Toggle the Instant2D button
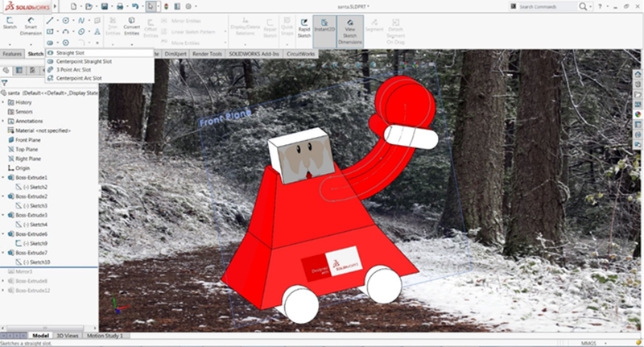644x347 pixels. click(x=324, y=31)
